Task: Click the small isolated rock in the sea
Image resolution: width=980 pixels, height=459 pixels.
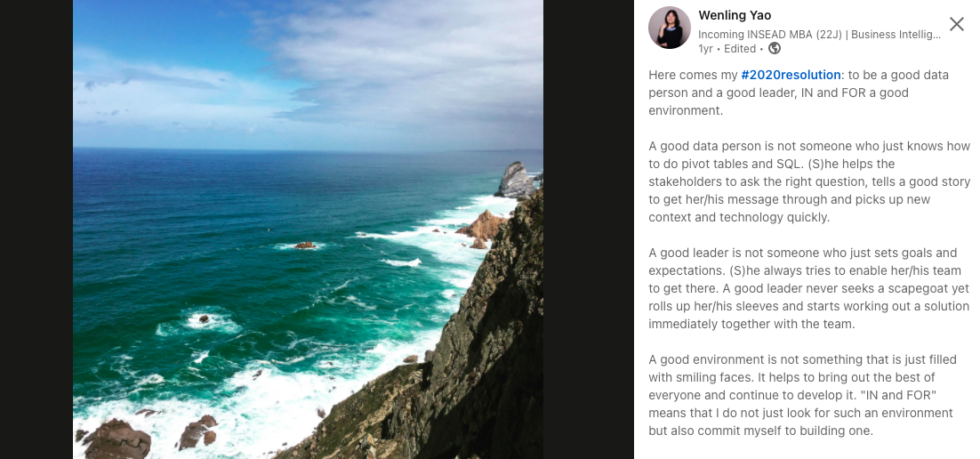Action: (x=304, y=246)
